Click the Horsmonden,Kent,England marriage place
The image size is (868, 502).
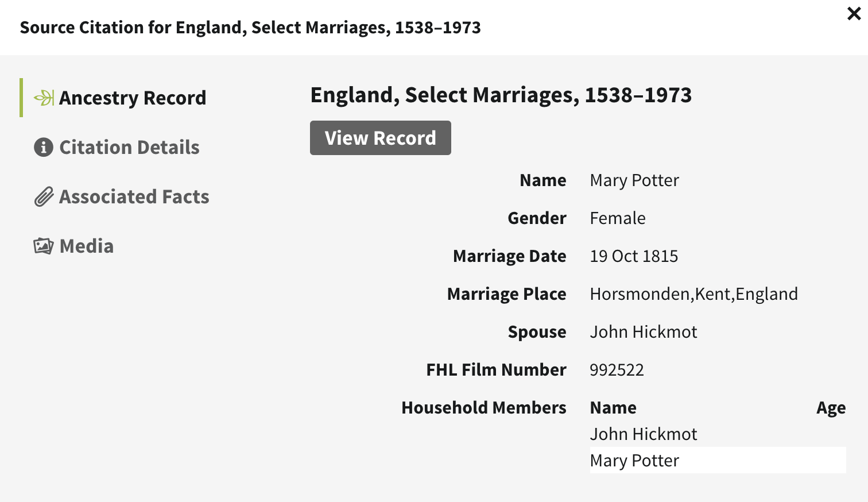693,294
